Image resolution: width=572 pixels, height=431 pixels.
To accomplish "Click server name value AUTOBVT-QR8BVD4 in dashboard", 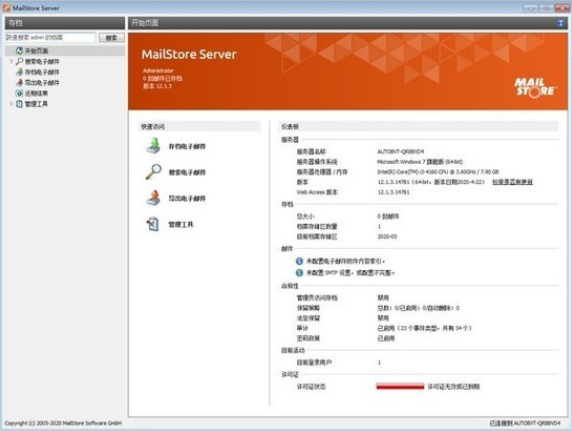I will (x=401, y=151).
